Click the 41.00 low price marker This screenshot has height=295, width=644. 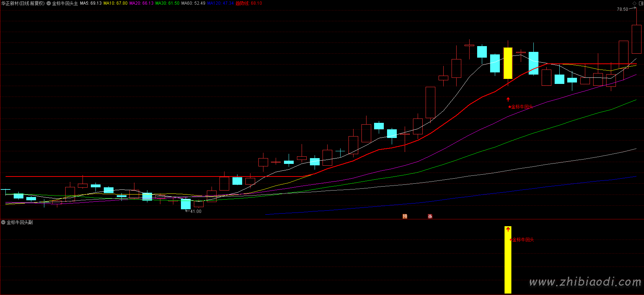(196, 211)
